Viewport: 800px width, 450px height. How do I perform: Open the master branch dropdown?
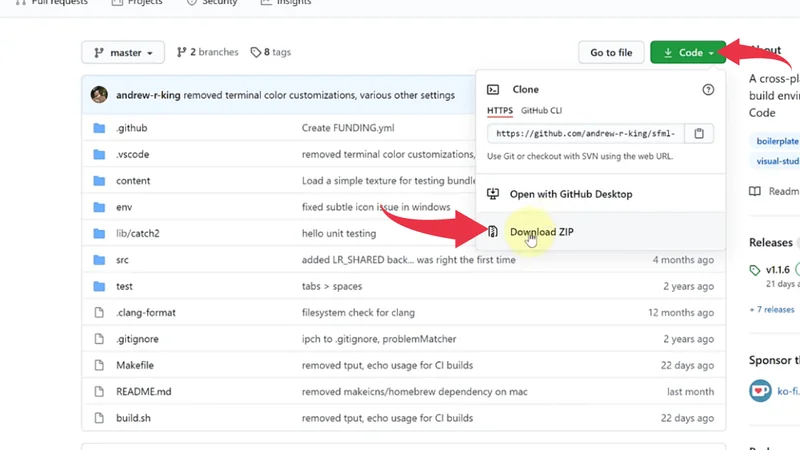123,52
